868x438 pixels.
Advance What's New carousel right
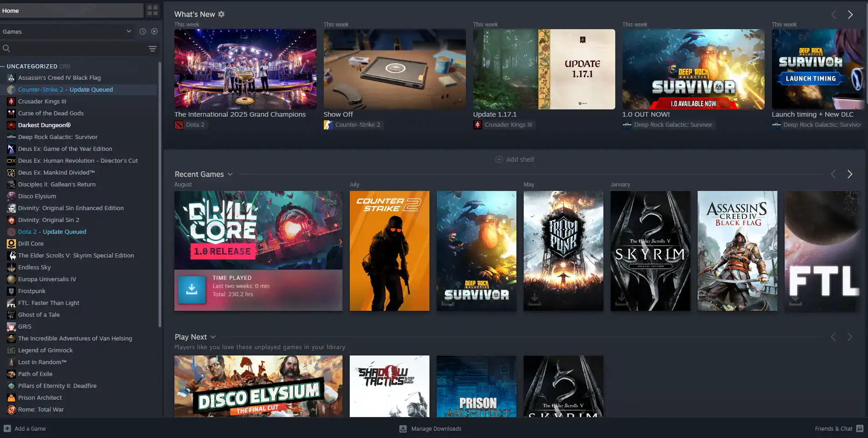850,15
